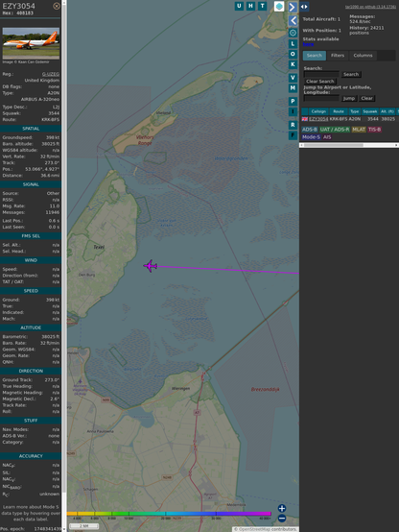This screenshot has width=399, height=532.
Task: Click the FMS SEL section header
Action: pos(31,236)
